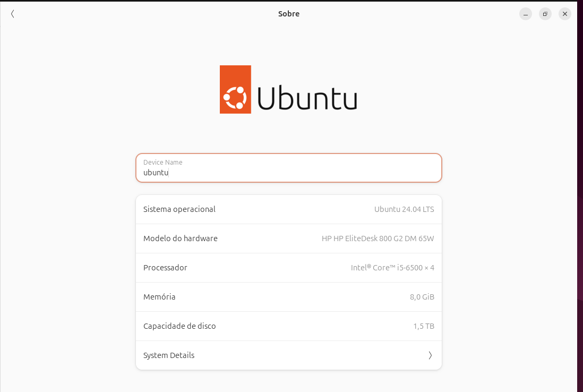Click the 8,0 GiB memory value

pos(422,297)
